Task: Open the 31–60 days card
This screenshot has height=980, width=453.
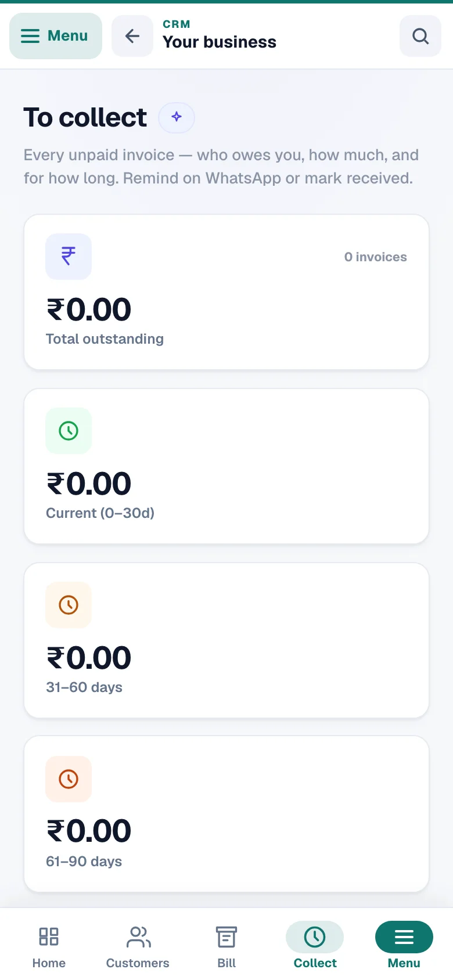Action: 227,640
